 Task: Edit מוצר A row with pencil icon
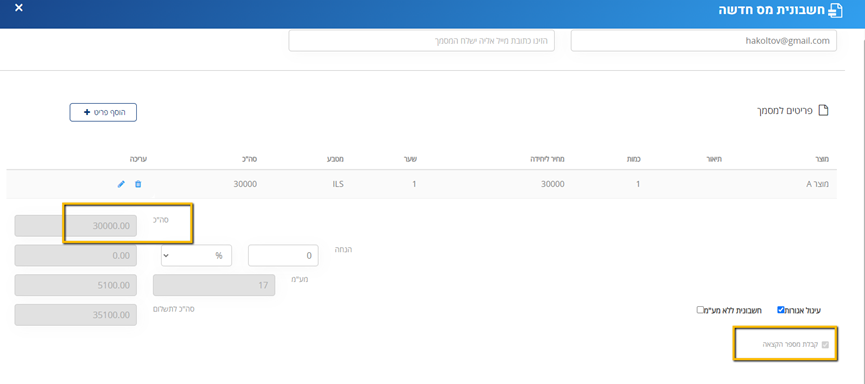click(121, 184)
